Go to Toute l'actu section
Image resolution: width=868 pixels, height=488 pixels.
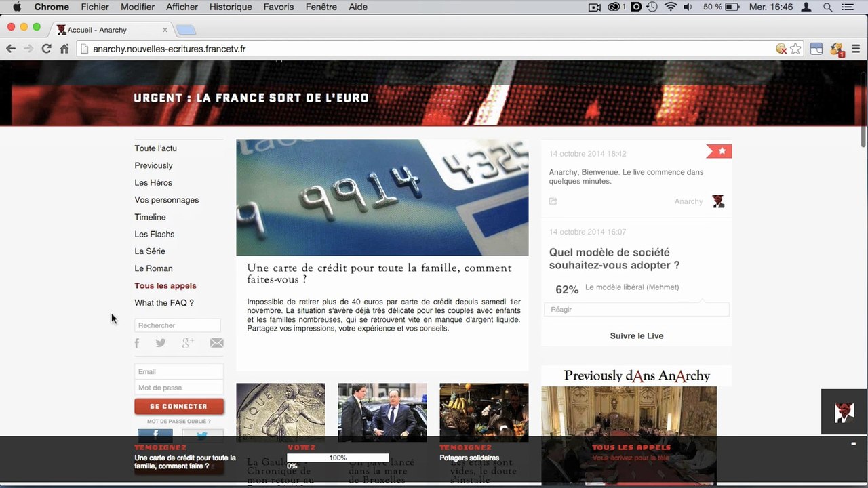tap(156, 148)
